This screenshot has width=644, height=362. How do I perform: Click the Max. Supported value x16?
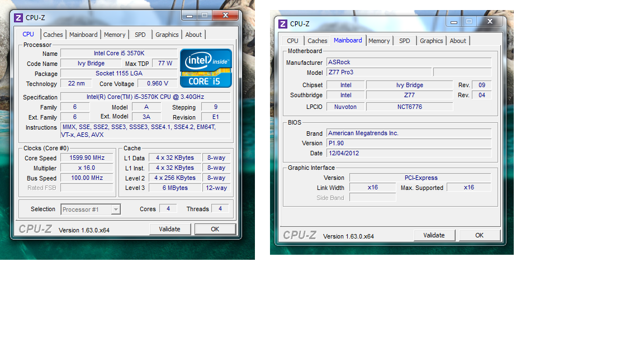(x=468, y=187)
